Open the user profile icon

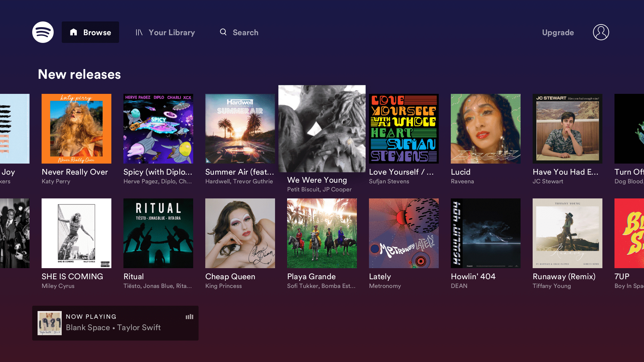point(601,32)
